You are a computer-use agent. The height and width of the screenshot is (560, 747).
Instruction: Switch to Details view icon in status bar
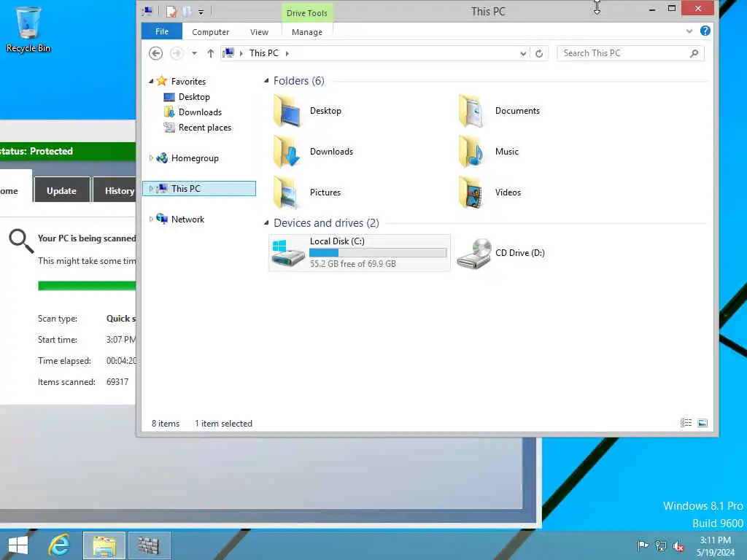[x=686, y=423]
